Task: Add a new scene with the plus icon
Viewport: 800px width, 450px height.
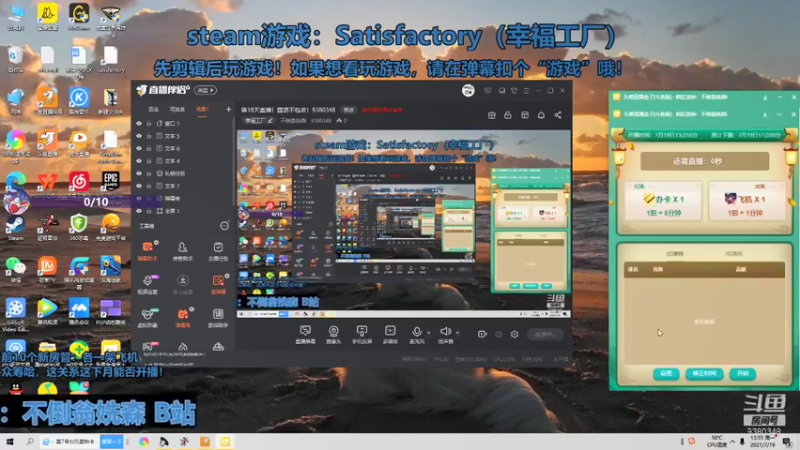Action: (228, 109)
